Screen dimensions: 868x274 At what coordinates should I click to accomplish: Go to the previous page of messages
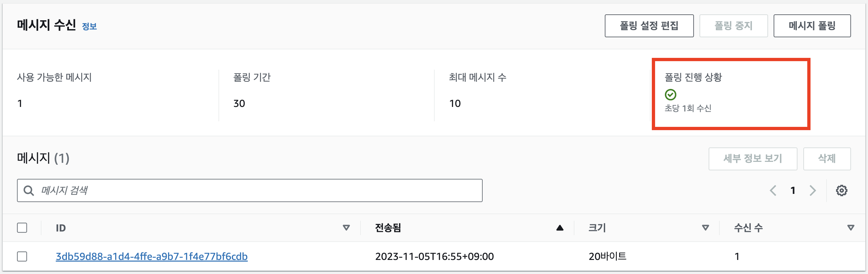pos(773,190)
